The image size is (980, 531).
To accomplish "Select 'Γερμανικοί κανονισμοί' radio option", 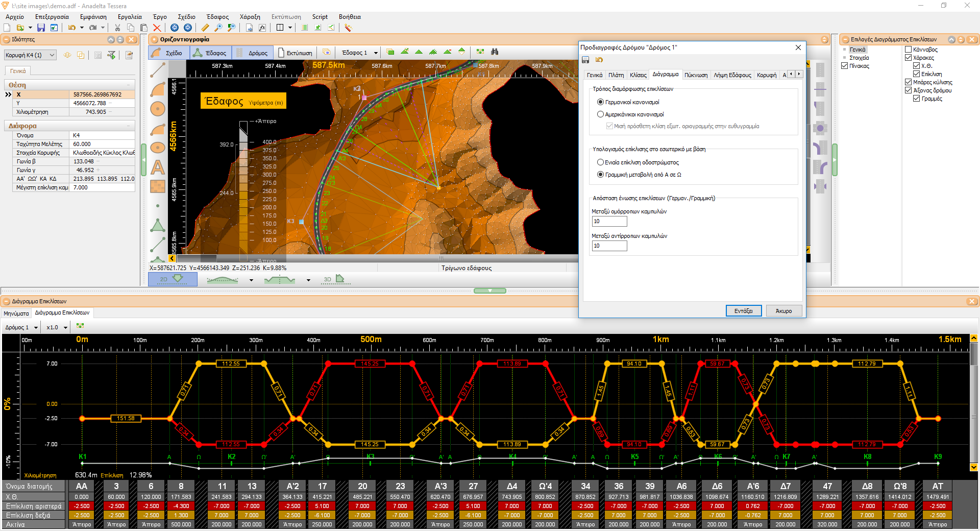I will point(600,102).
